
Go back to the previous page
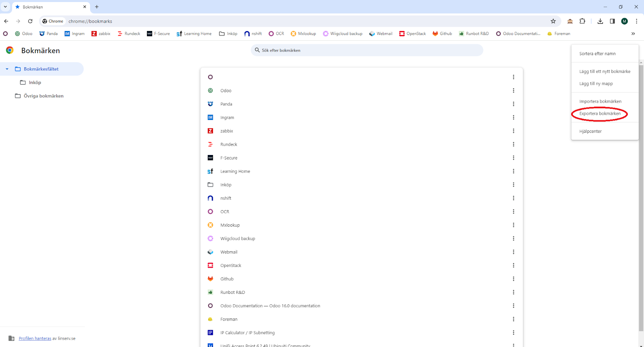(x=6, y=21)
